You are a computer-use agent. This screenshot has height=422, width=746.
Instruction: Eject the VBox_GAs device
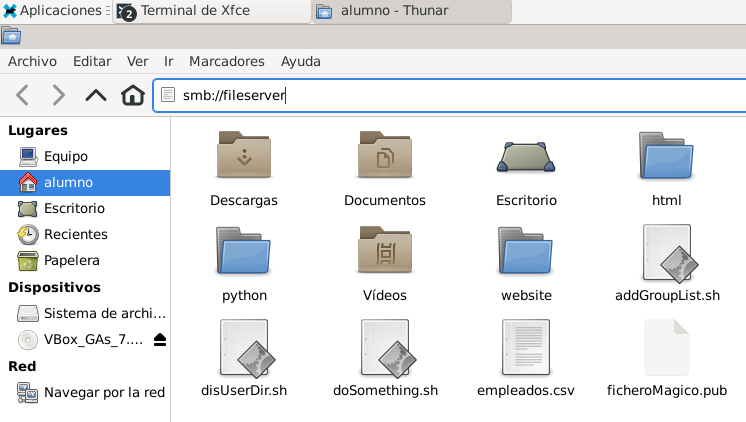pos(160,340)
